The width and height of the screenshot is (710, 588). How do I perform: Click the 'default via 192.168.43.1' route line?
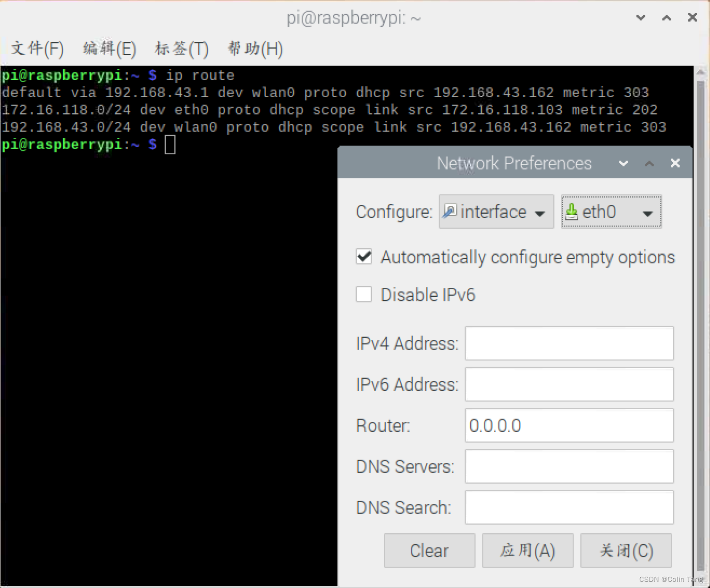click(325, 92)
